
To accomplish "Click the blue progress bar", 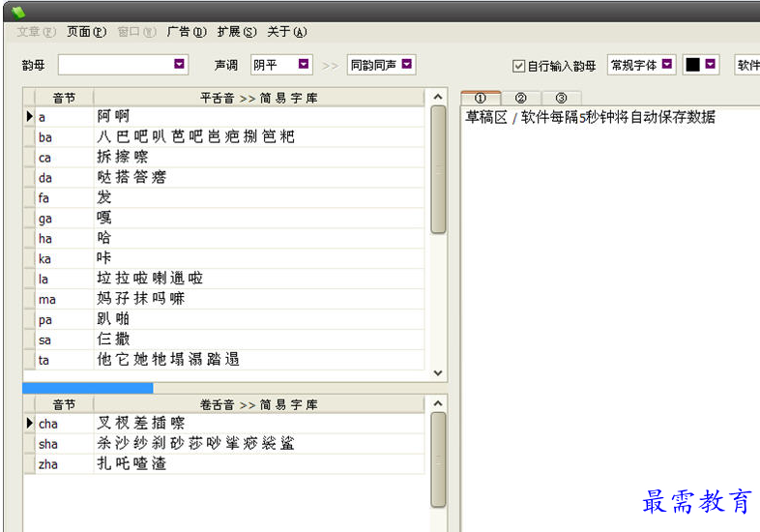I will [88, 388].
